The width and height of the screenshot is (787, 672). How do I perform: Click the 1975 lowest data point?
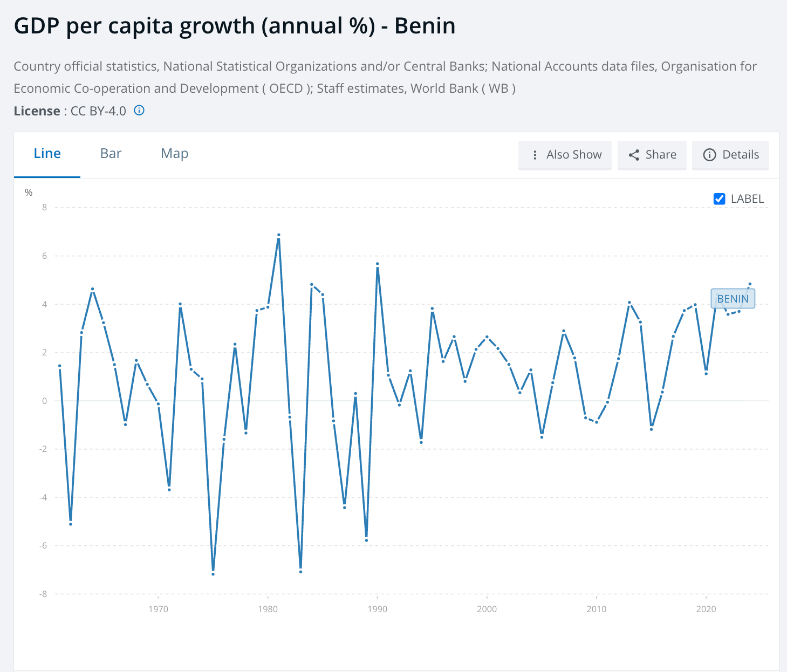(213, 574)
